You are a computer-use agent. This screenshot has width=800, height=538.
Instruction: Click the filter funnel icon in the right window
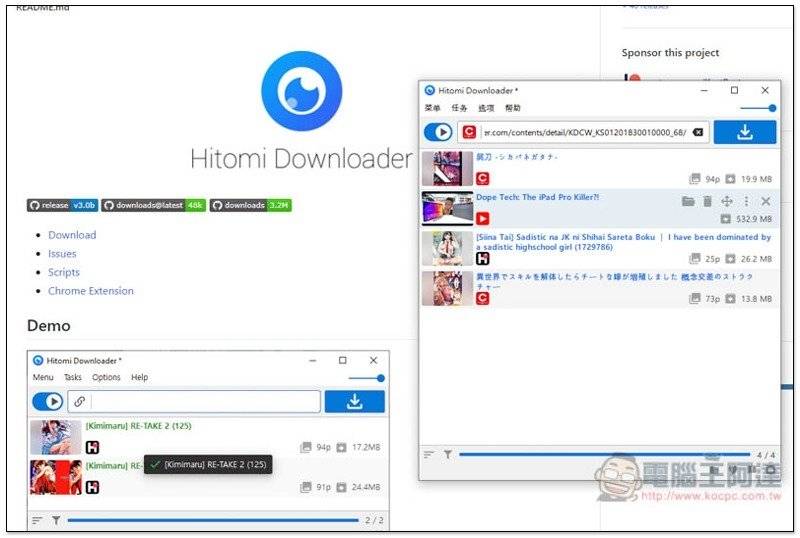tap(447, 454)
